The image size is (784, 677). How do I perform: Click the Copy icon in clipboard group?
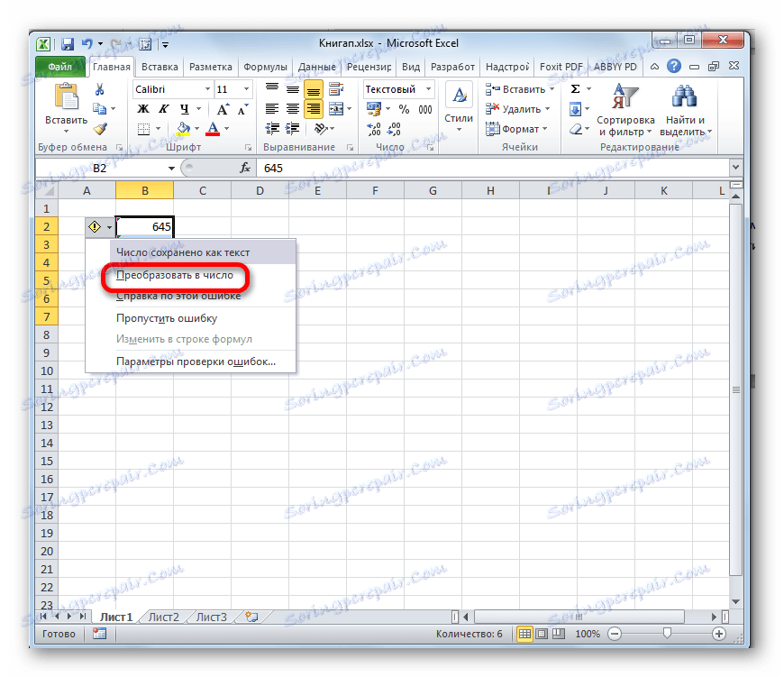click(x=99, y=108)
